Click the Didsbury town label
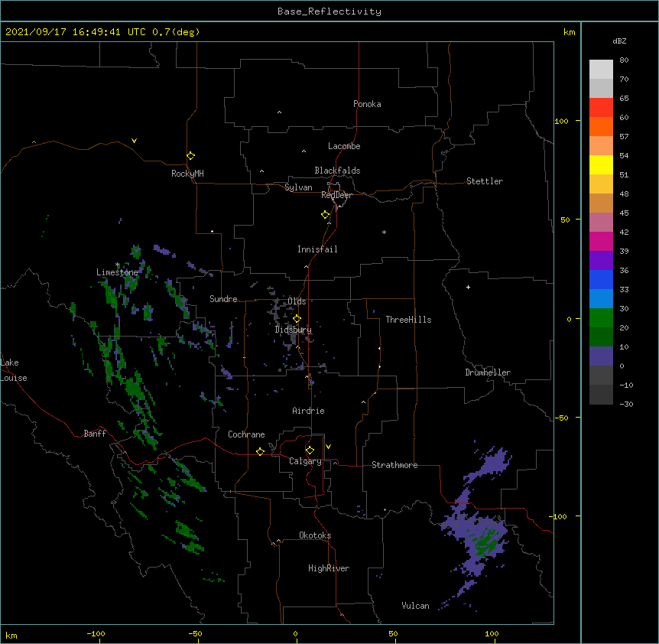 click(294, 330)
